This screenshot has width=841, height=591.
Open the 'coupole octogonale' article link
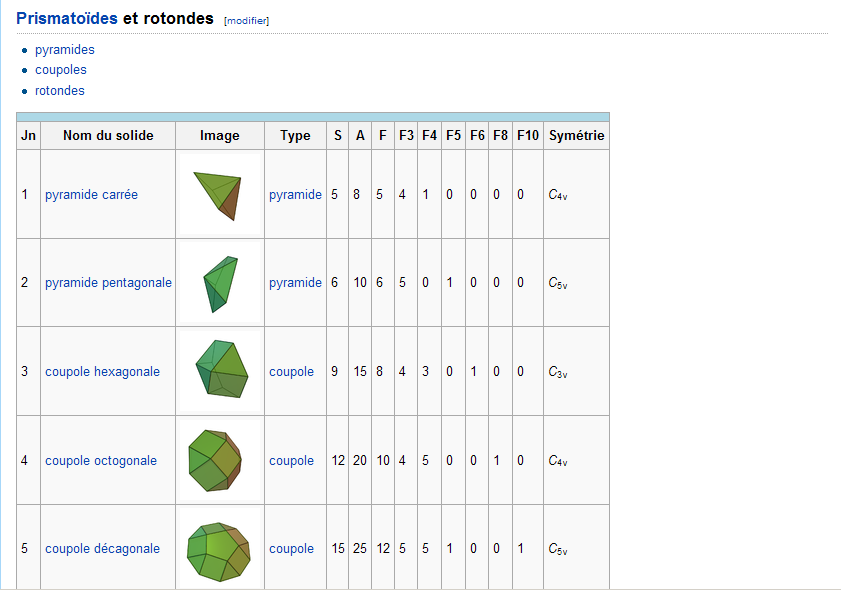tap(101, 461)
